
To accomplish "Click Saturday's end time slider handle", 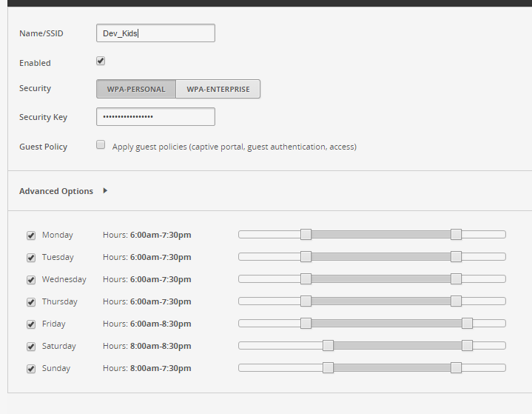I will [467, 345].
